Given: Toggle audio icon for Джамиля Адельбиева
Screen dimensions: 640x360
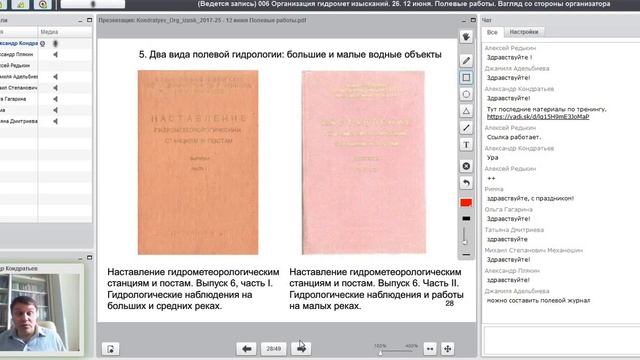Looking at the screenshot, I should [x=55, y=77].
